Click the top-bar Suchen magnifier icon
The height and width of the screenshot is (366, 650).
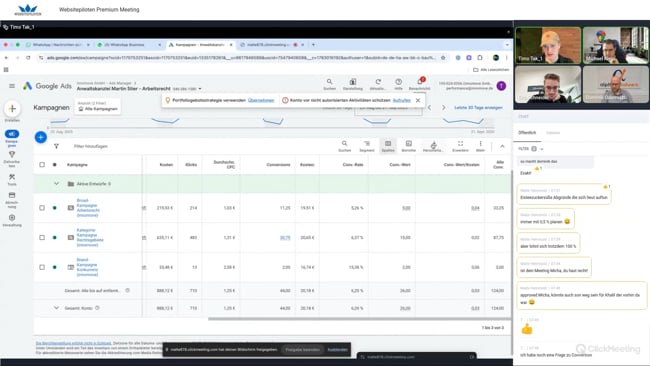pyautogui.click(x=329, y=82)
